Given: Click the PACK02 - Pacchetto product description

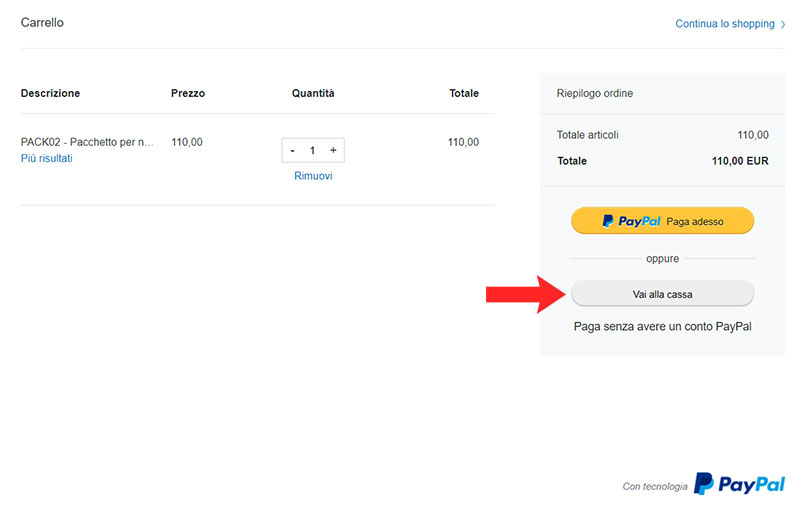Looking at the screenshot, I should point(87,142).
